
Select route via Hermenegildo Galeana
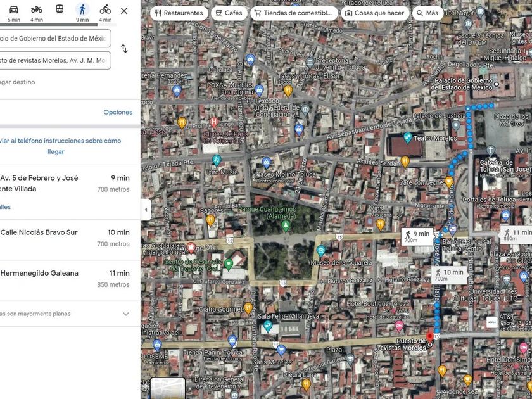point(63,278)
